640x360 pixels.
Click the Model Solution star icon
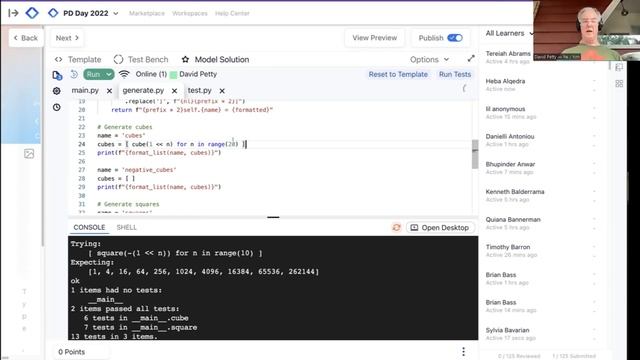click(185, 60)
